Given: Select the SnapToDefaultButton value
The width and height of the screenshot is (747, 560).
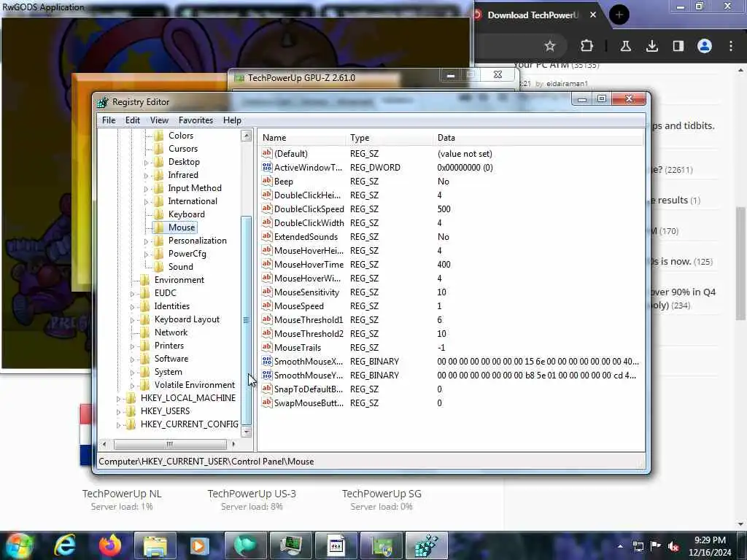Looking at the screenshot, I should coord(309,389).
